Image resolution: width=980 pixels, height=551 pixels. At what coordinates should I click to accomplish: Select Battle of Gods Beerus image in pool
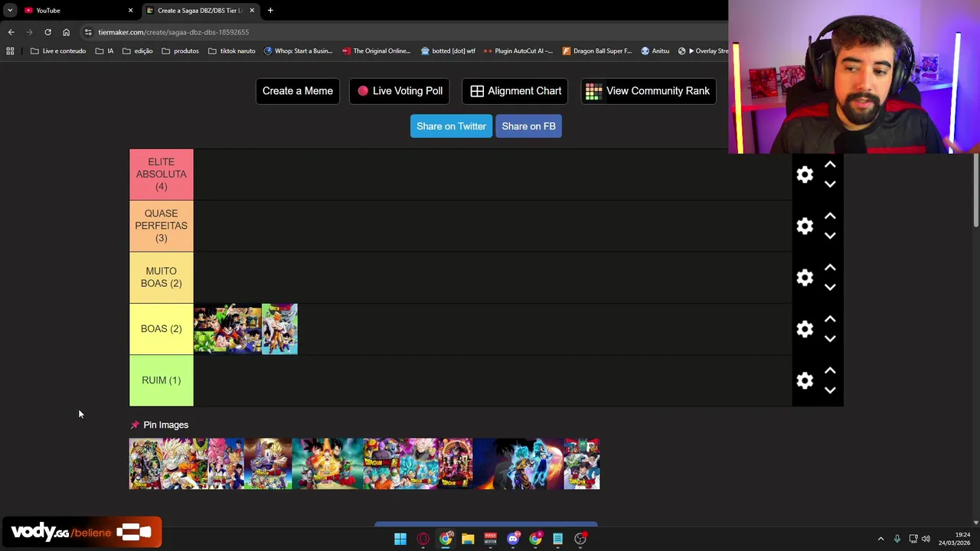268,464
